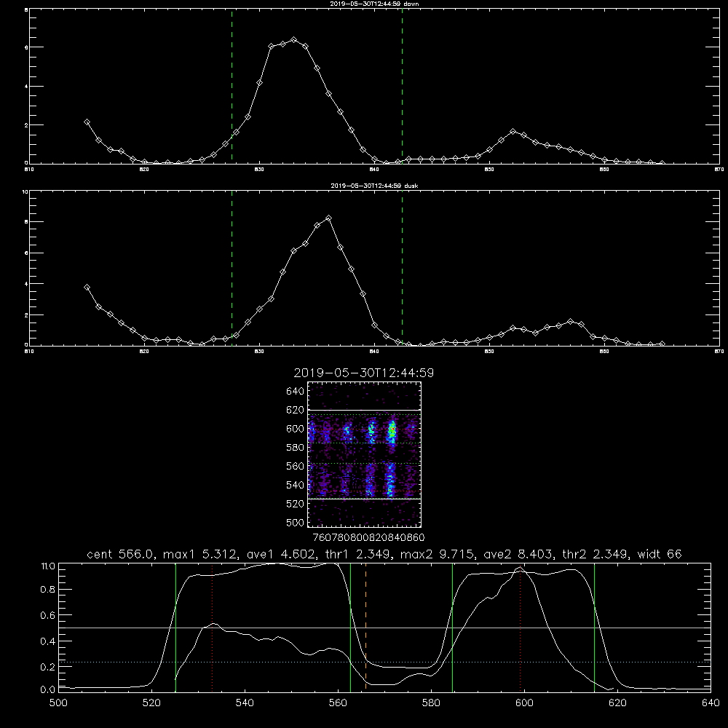This screenshot has height=728, width=728.
Task: Click the right green dashed line in dusk plot
Action: tap(402, 268)
